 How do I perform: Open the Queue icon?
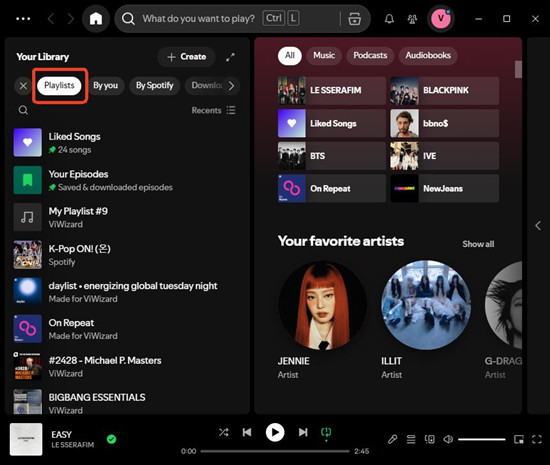point(411,439)
